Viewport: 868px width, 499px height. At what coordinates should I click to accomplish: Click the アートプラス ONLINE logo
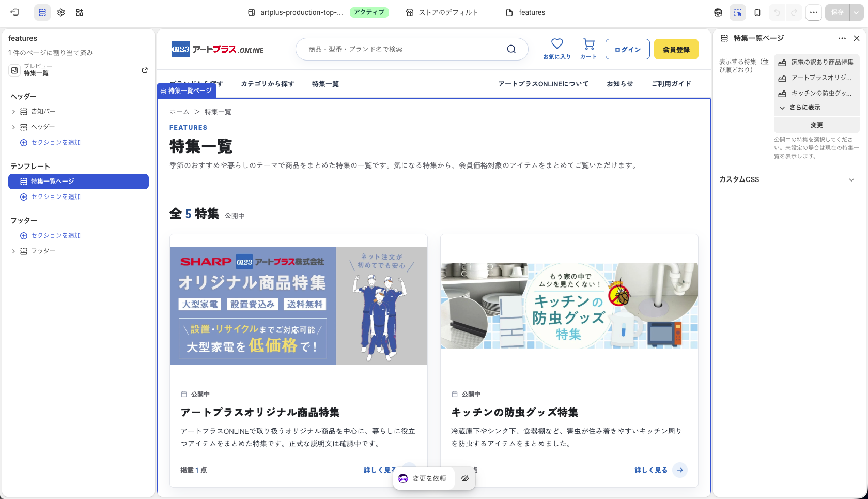218,49
